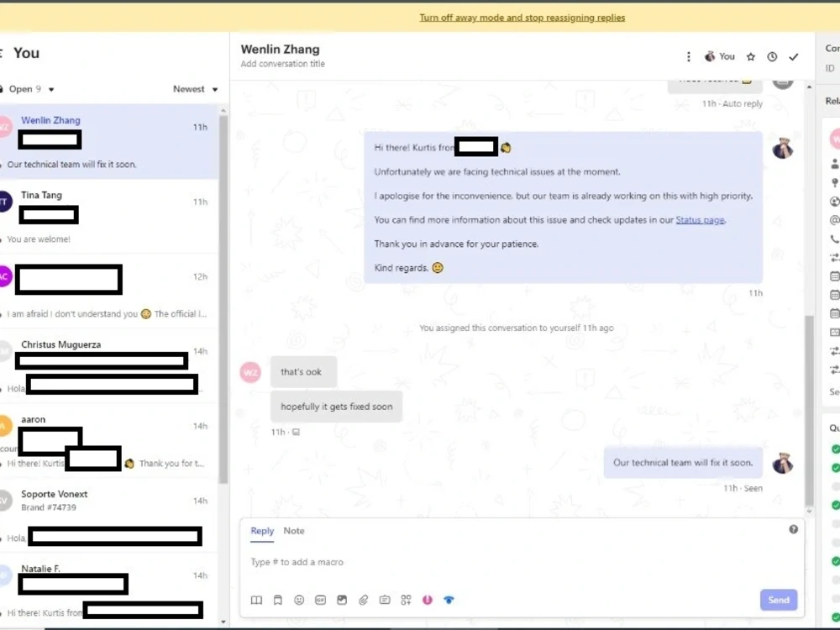This screenshot has width=840, height=630.
Task: Click the chat thread vertical scrollbar
Action: coord(809,410)
